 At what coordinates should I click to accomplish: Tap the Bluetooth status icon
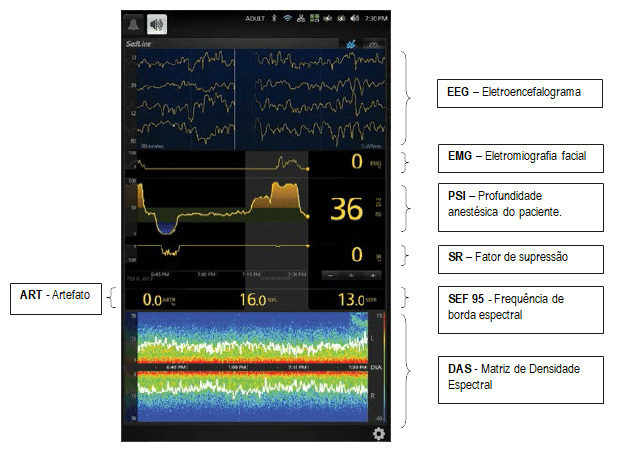[x=274, y=19]
